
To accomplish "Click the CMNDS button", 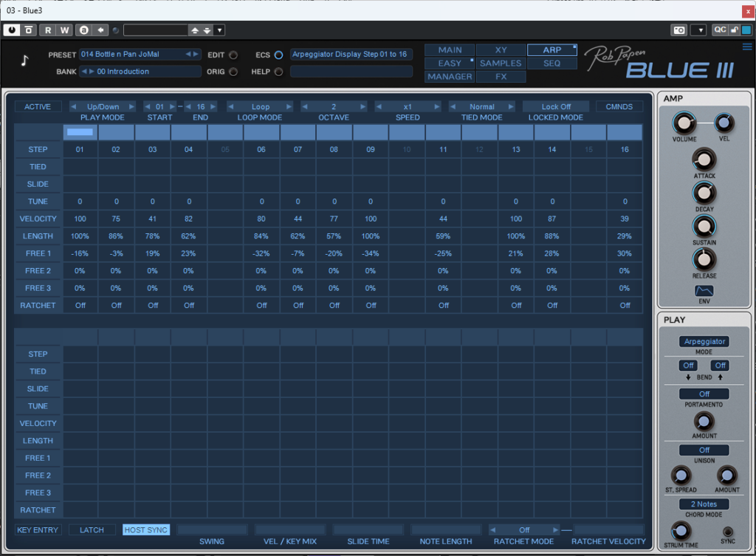I will (x=619, y=107).
